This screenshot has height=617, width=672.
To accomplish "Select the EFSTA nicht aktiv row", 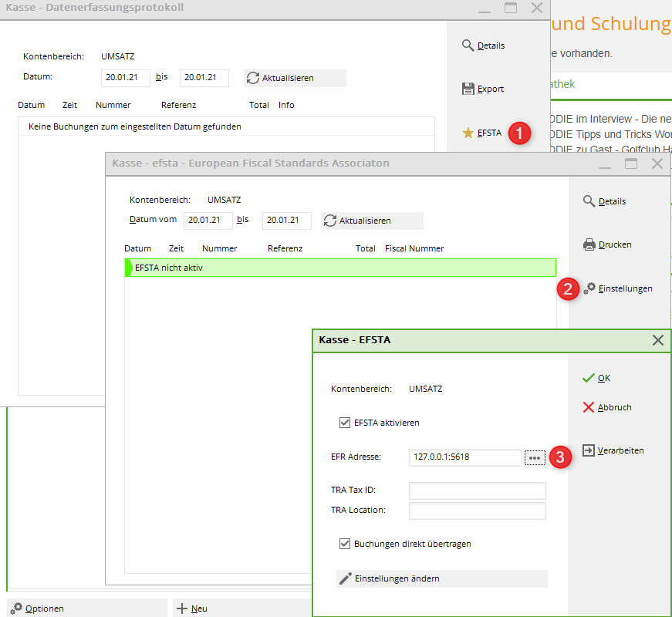I will pos(339,268).
